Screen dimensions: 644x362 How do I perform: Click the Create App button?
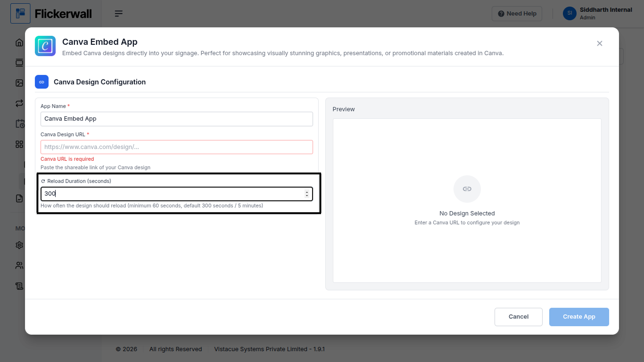click(x=579, y=317)
